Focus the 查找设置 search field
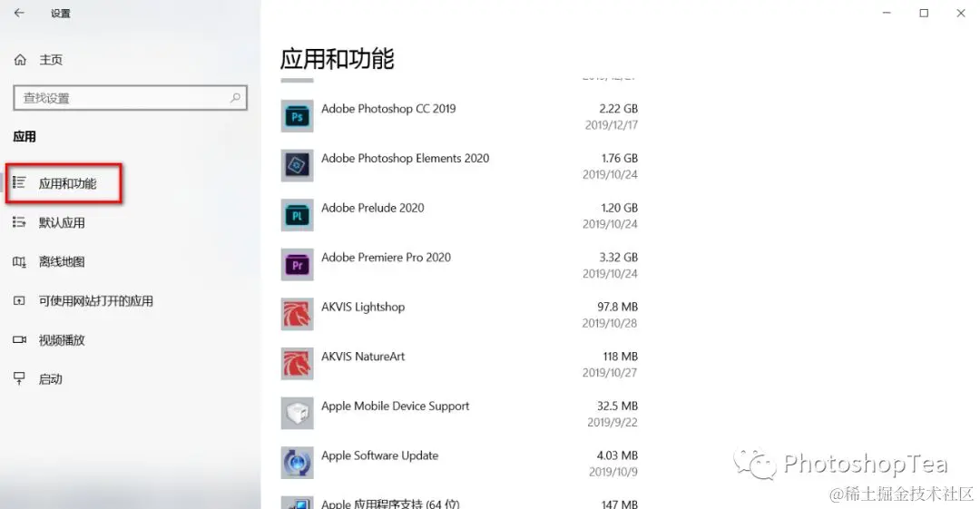Image resolution: width=980 pixels, height=509 pixels. [130, 98]
